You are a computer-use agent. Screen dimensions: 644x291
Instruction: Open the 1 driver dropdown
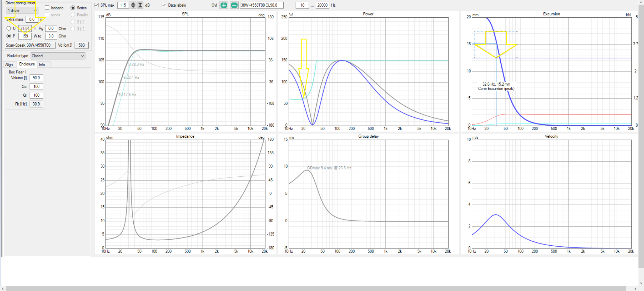(x=22, y=10)
